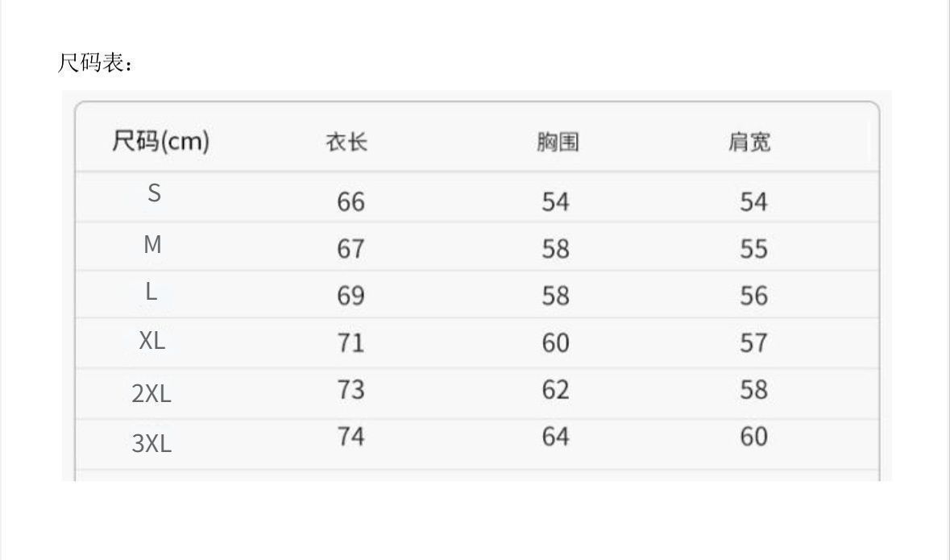Select the 尺码(cm) column header
Screen dimensions: 950x560
coord(160,142)
